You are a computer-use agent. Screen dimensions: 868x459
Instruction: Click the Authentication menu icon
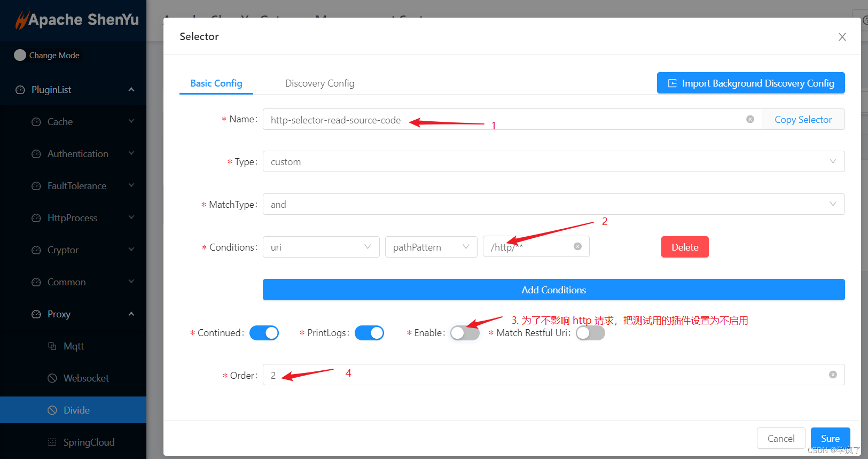pos(36,154)
